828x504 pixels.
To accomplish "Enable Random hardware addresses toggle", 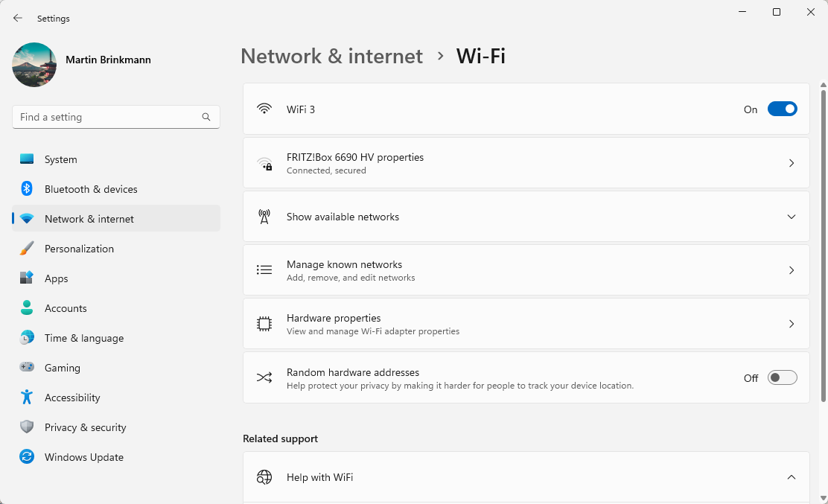I will [782, 378].
